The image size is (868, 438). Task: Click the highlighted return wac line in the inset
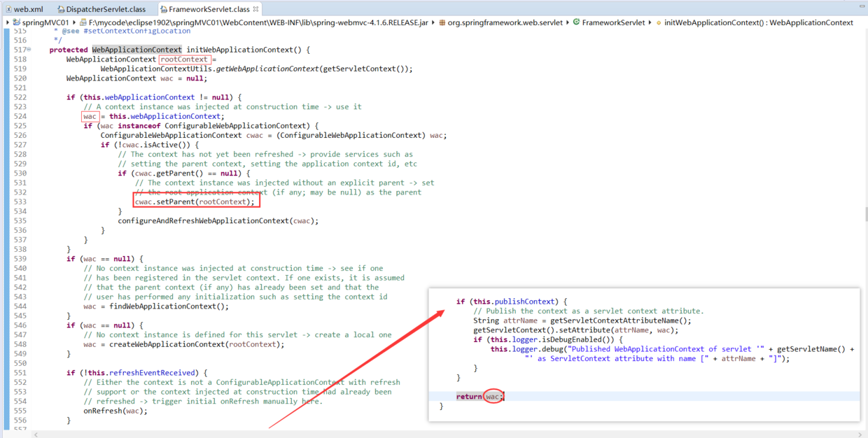(481, 396)
